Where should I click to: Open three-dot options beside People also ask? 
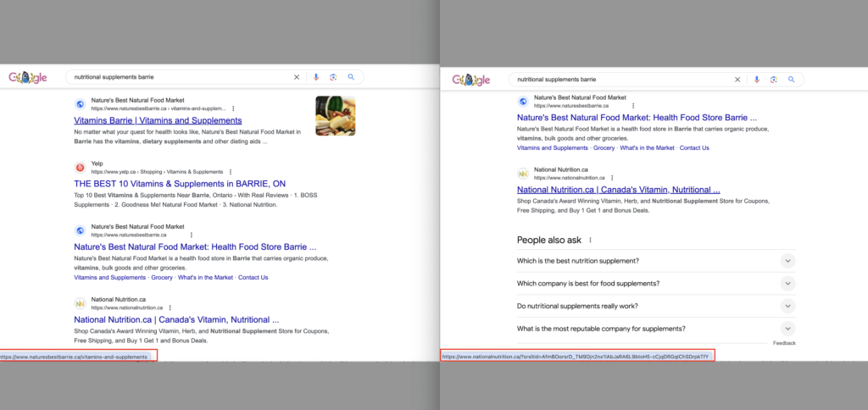[591, 241]
